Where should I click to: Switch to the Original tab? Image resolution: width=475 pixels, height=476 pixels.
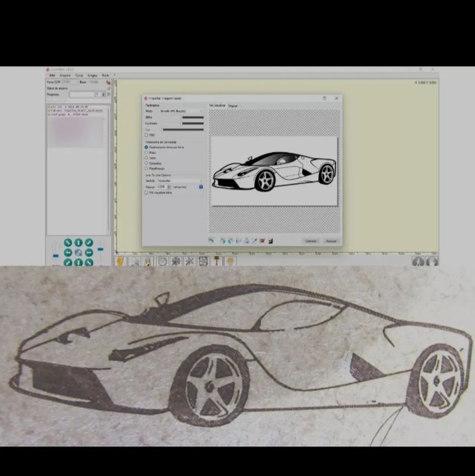coord(233,106)
